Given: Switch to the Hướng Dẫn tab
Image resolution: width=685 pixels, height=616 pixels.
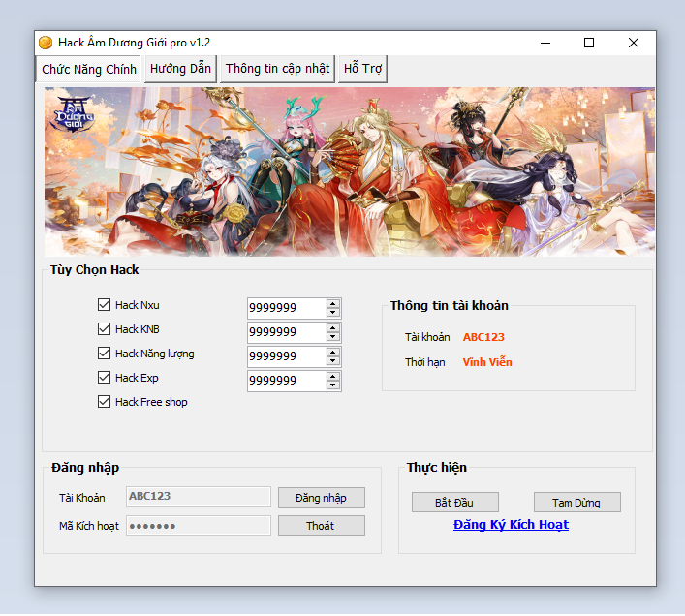Looking at the screenshot, I should (x=180, y=69).
